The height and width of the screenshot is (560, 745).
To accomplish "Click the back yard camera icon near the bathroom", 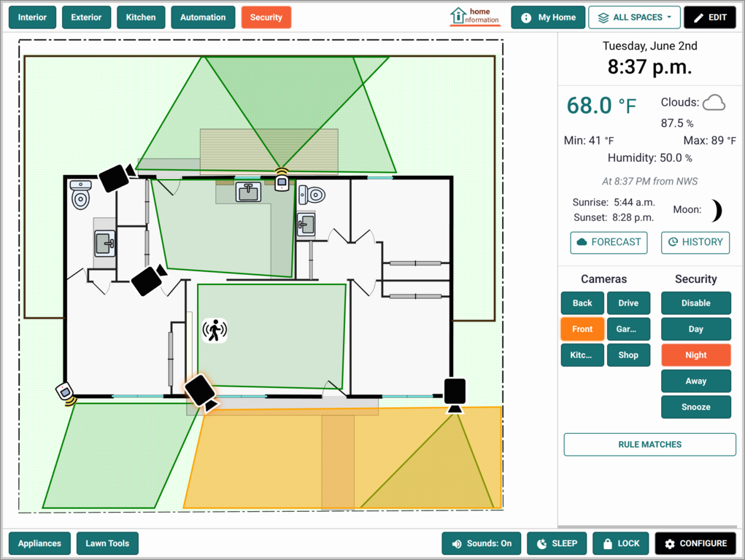I will 117,176.
